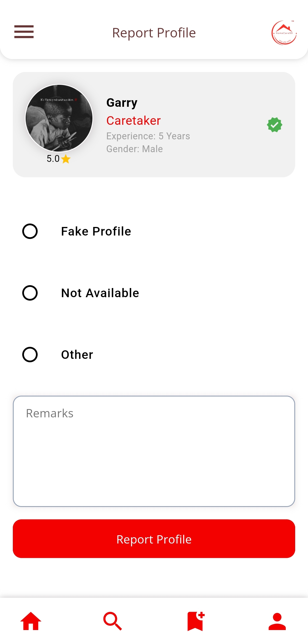Open bookmark-plus tab in bottom bar

195,621
